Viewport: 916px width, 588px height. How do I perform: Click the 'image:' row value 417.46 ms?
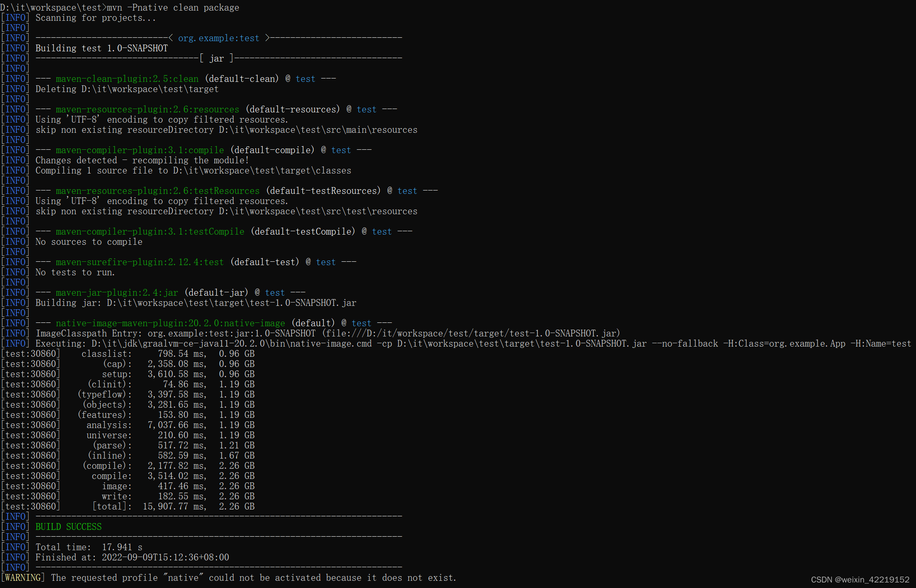182,486
